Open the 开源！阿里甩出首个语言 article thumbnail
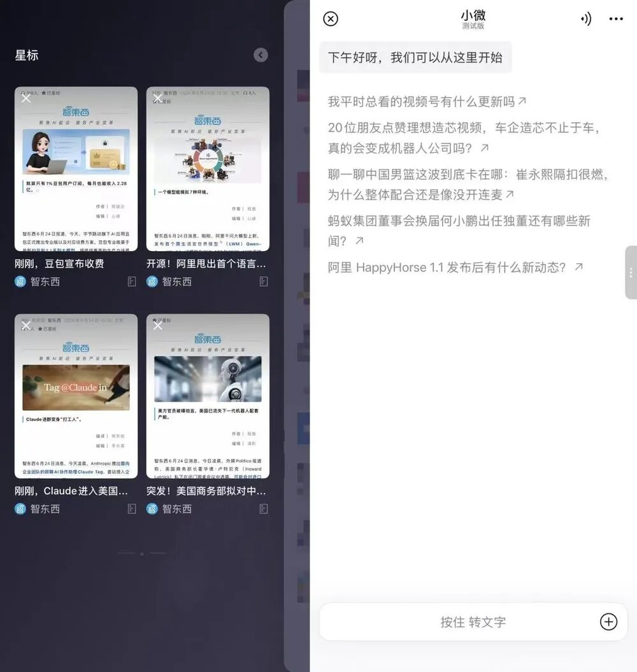 point(208,169)
